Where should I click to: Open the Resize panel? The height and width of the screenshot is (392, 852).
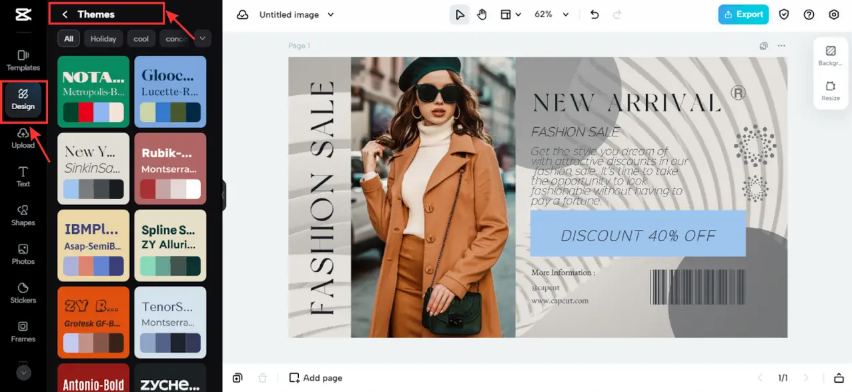(830, 91)
